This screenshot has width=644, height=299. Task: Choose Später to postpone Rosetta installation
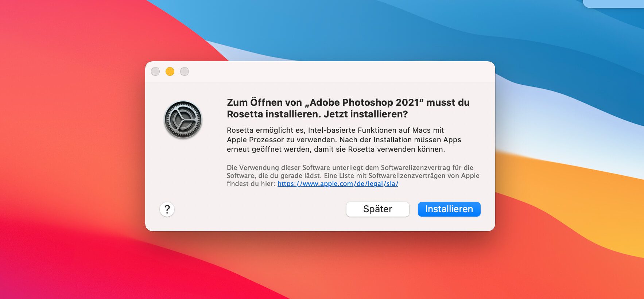coord(377,209)
